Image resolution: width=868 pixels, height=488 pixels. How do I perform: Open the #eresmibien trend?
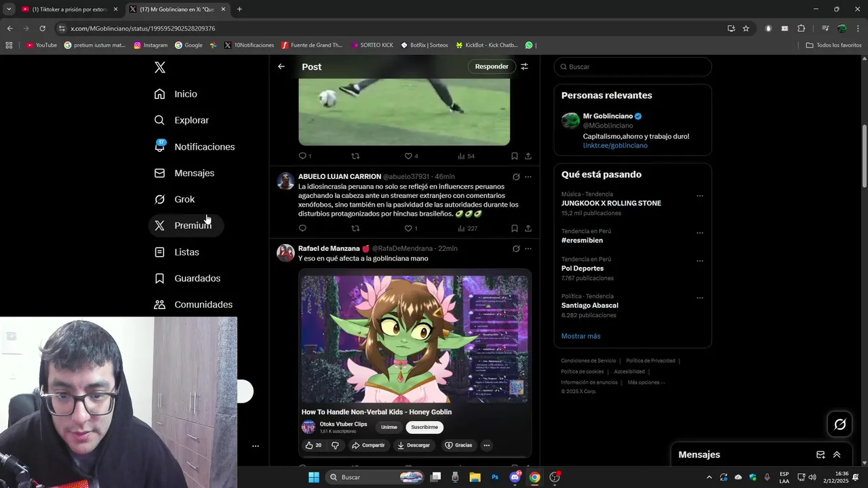[582, 241]
